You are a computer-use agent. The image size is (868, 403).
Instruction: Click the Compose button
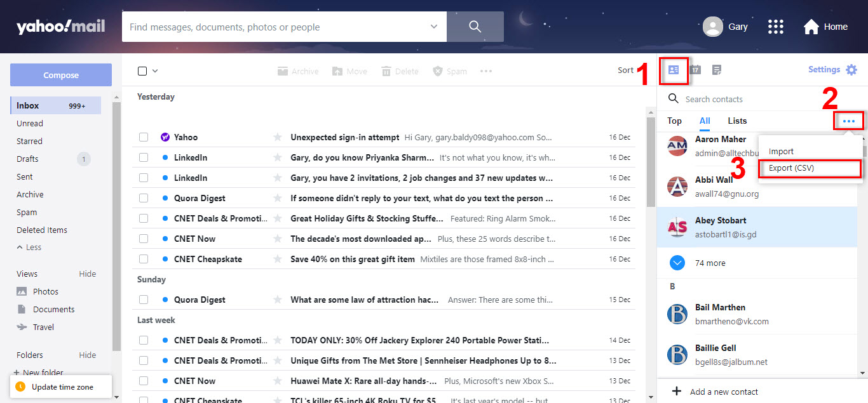pyautogui.click(x=61, y=75)
